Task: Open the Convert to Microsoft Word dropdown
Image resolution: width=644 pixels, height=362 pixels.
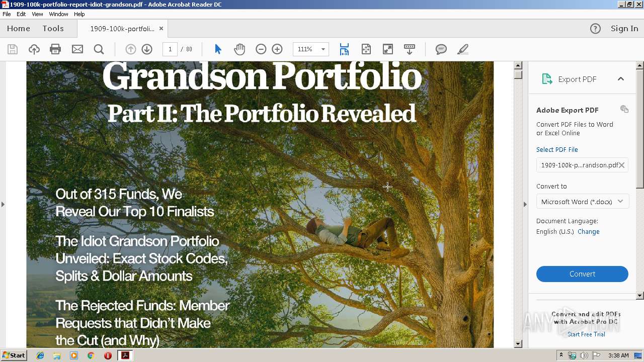Action: click(x=582, y=202)
